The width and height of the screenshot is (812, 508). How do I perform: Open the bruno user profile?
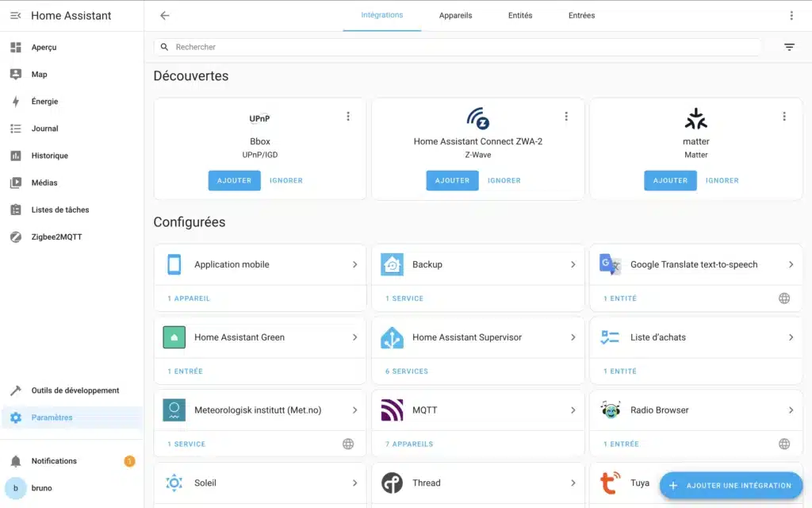coord(71,488)
